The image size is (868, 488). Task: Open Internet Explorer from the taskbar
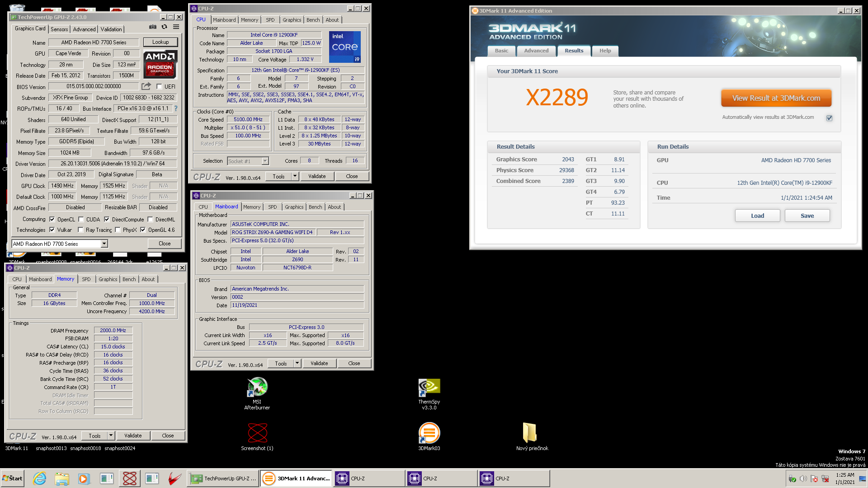[x=40, y=479]
